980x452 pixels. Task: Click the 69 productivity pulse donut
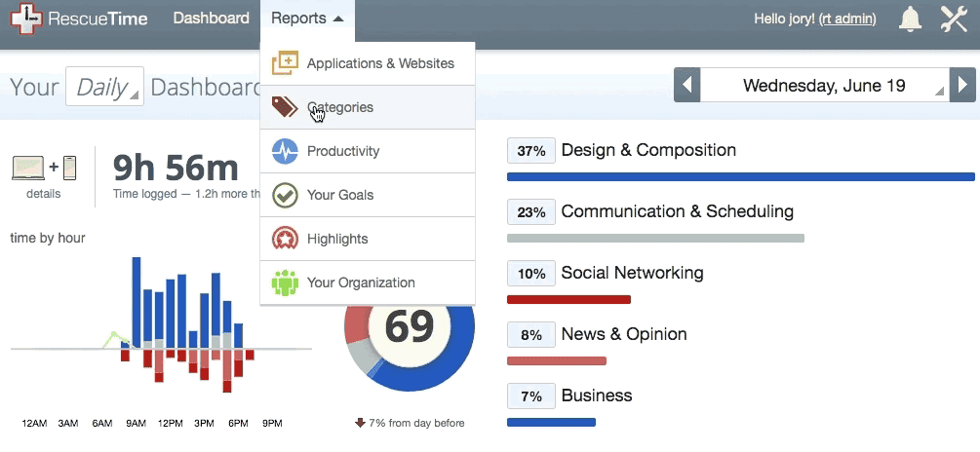410,327
